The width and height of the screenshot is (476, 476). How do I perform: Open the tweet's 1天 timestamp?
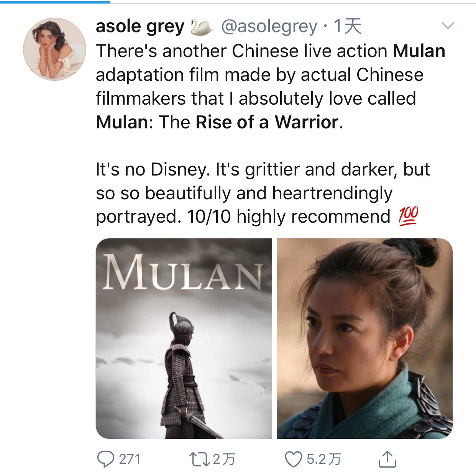tap(347, 27)
